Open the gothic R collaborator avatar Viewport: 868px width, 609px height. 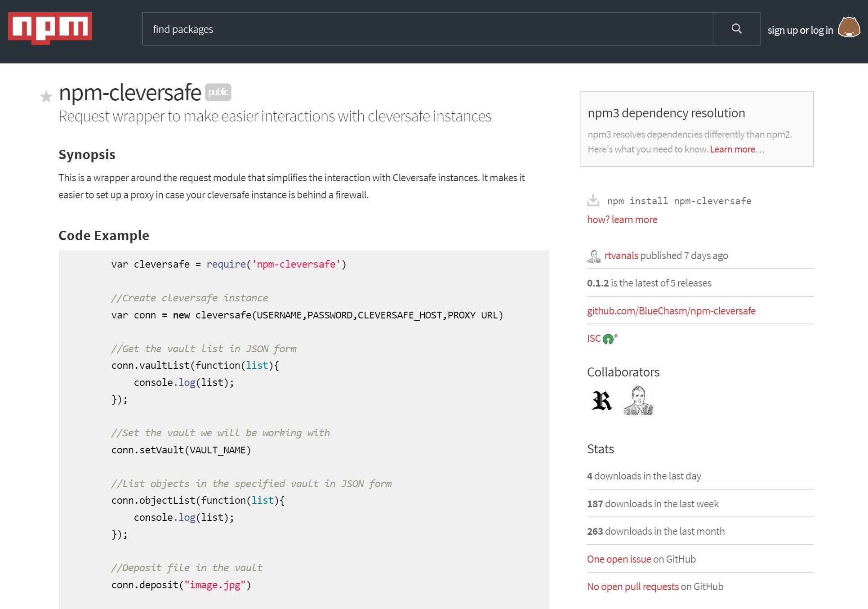(602, 400)
